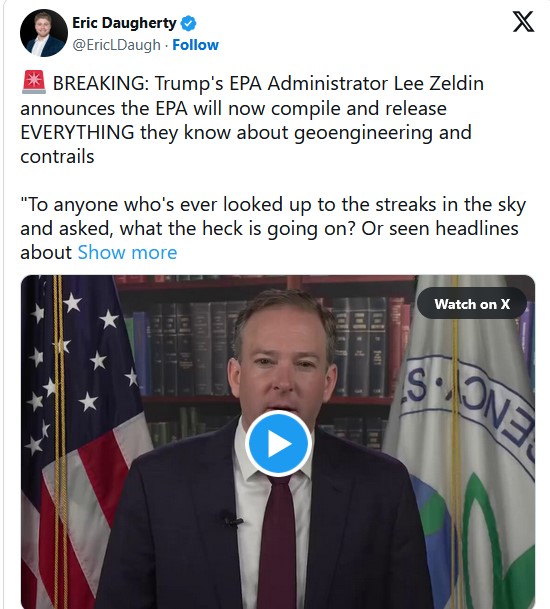Click the @EricLDaugh handle

click(117, 45)
